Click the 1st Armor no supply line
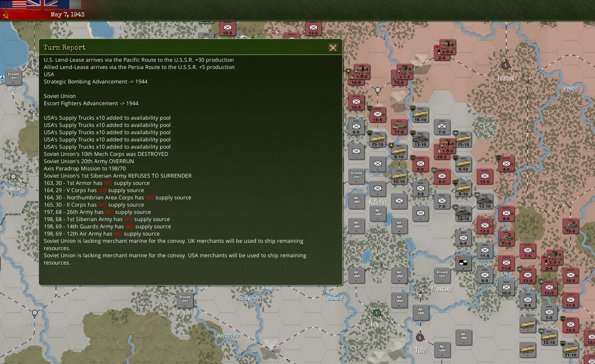The image size is (595, 364). coord(97,183)
